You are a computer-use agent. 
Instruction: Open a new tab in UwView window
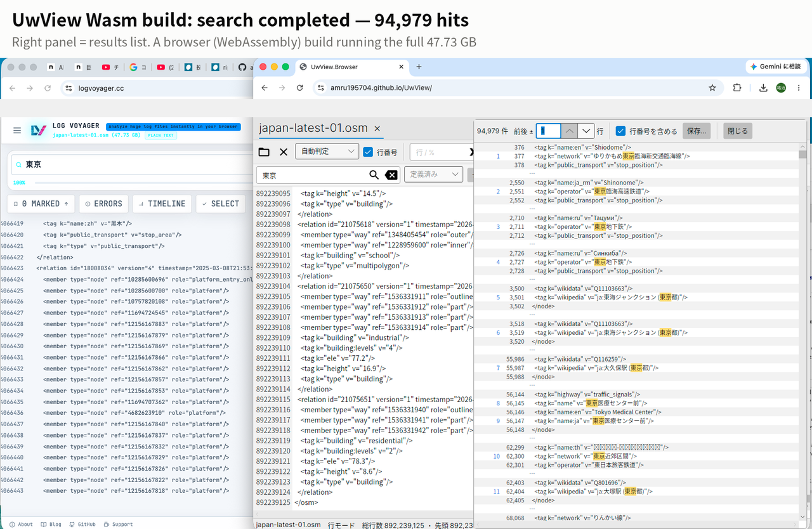[x=419, y=67]
